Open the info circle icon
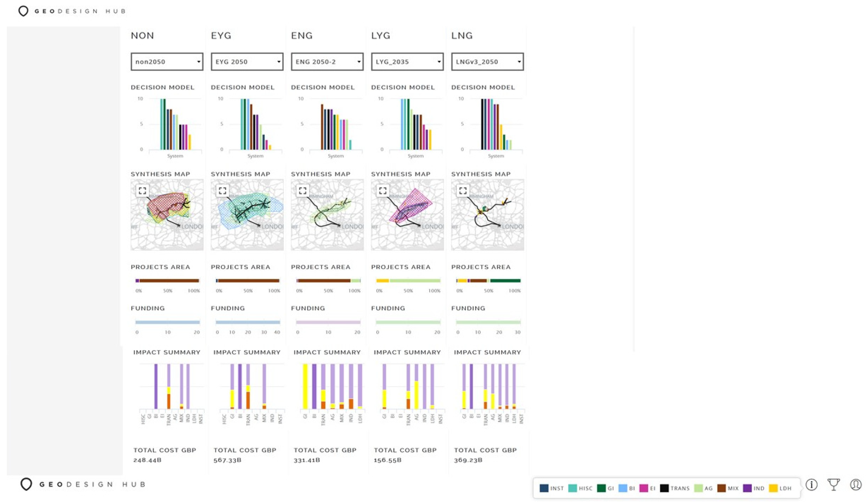This screenshot has width=867, height=504. (x=812, y=485)
